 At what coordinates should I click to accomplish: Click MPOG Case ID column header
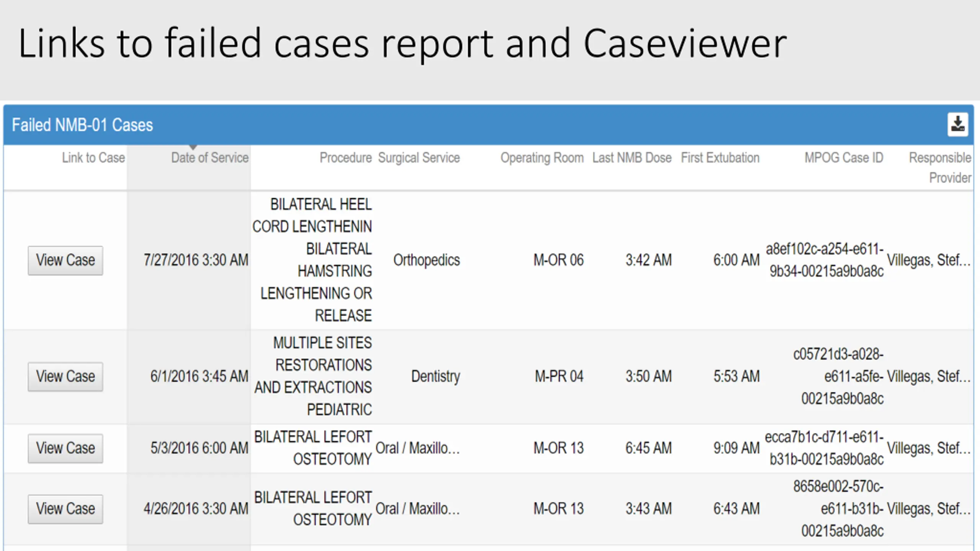844,158
